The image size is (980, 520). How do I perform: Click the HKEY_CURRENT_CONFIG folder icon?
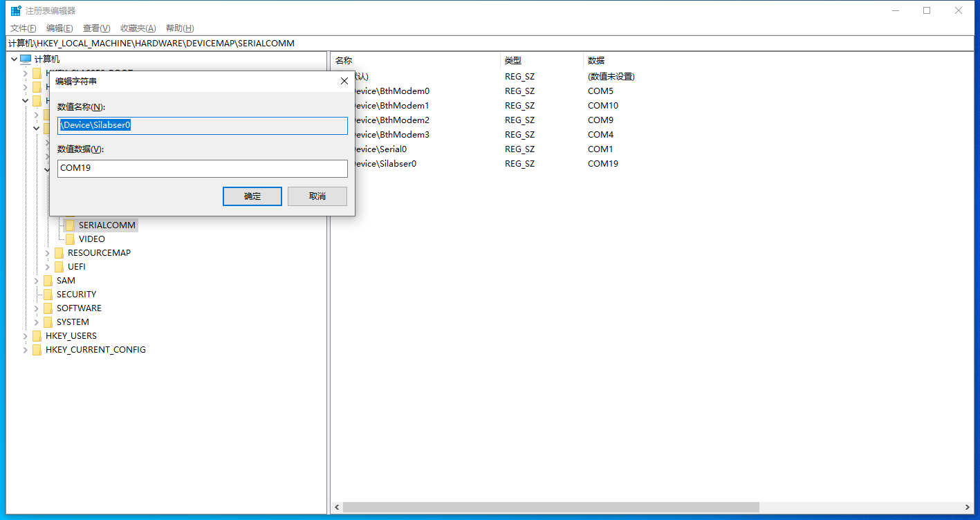pyautogui.click(x=37, y=349)
